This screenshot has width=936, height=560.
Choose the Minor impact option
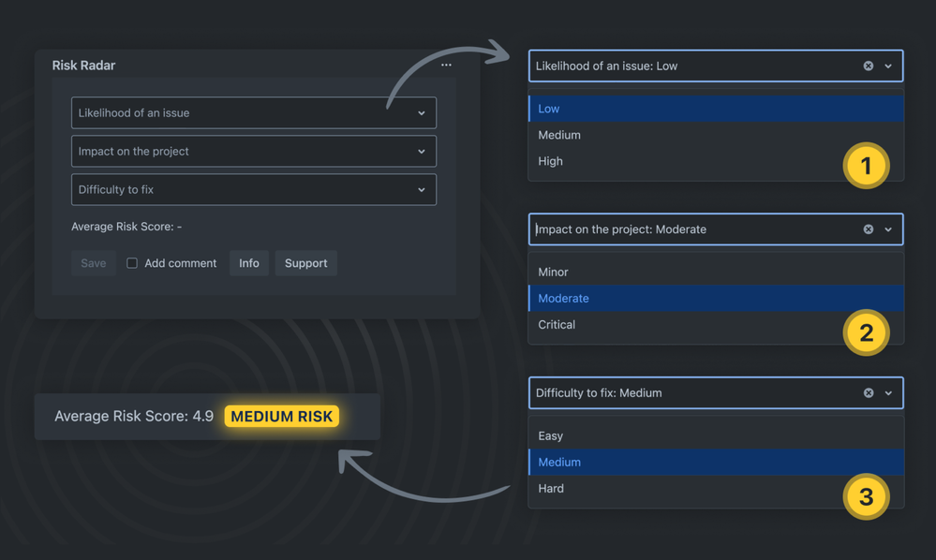[553, 273]
